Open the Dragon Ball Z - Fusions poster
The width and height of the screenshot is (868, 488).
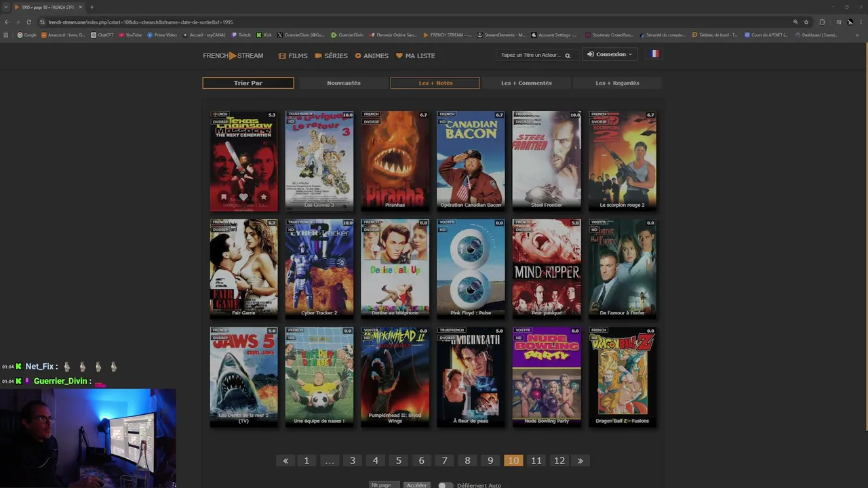pyautogui.click(x=623, y=377)
